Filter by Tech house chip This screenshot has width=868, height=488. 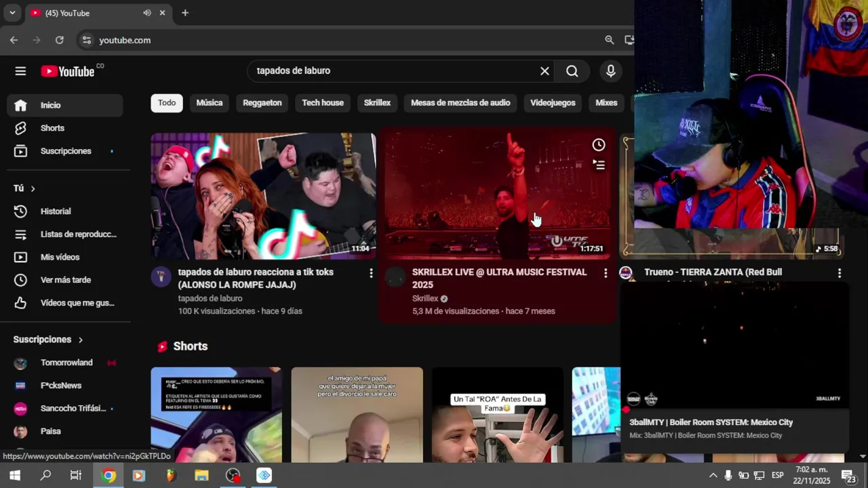click(323, 103)
